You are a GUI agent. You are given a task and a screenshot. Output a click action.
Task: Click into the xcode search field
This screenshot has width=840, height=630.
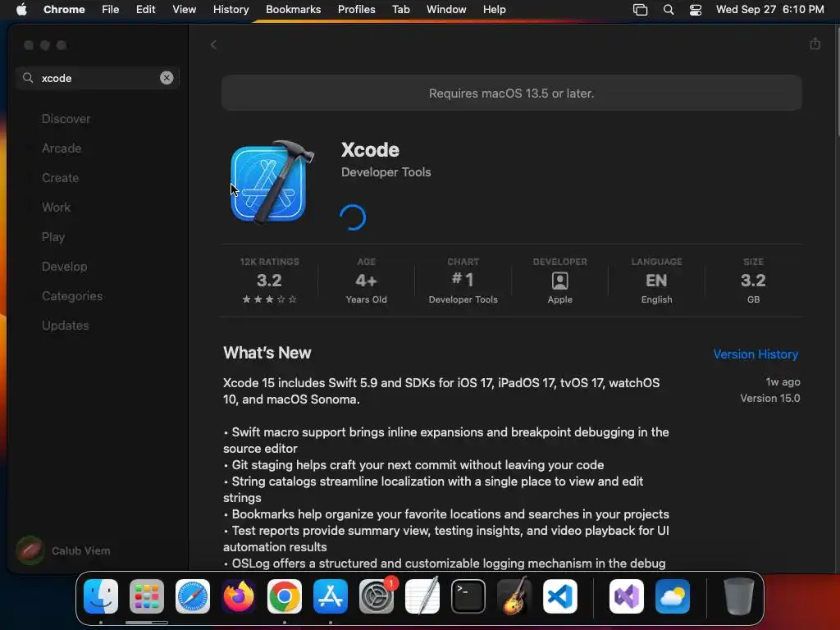tap(98, 78)
